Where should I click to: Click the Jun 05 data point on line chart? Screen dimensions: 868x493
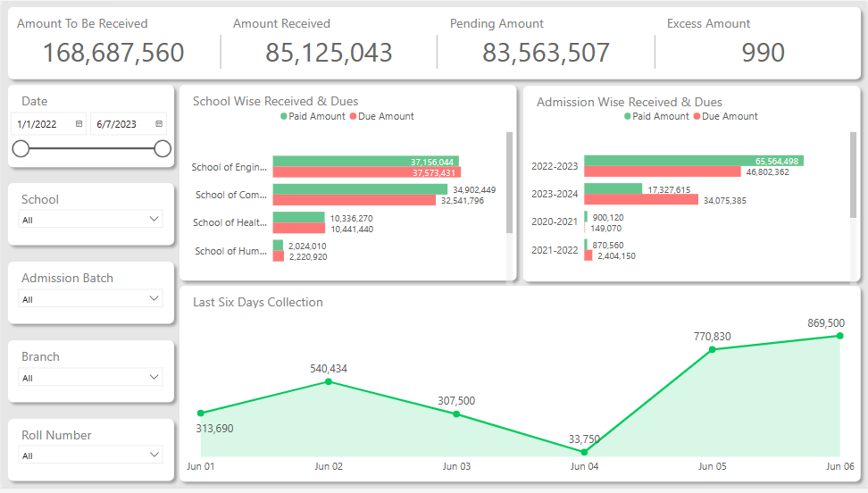point(713,349)
